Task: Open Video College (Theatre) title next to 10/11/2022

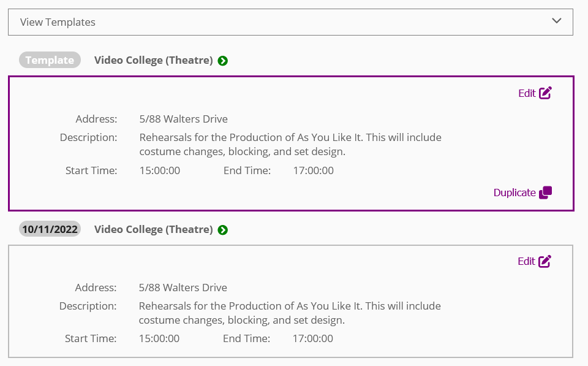Action: pos(153,229)
